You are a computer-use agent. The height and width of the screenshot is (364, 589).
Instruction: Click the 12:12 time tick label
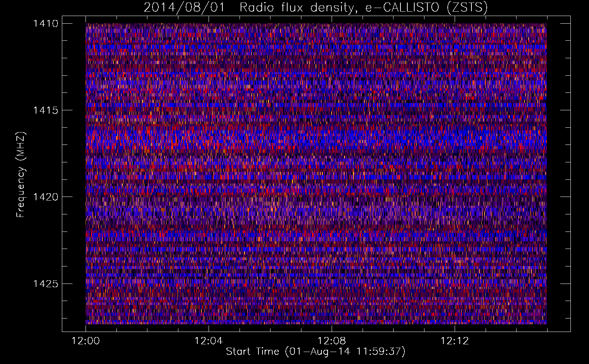click(x=455, y=341)
